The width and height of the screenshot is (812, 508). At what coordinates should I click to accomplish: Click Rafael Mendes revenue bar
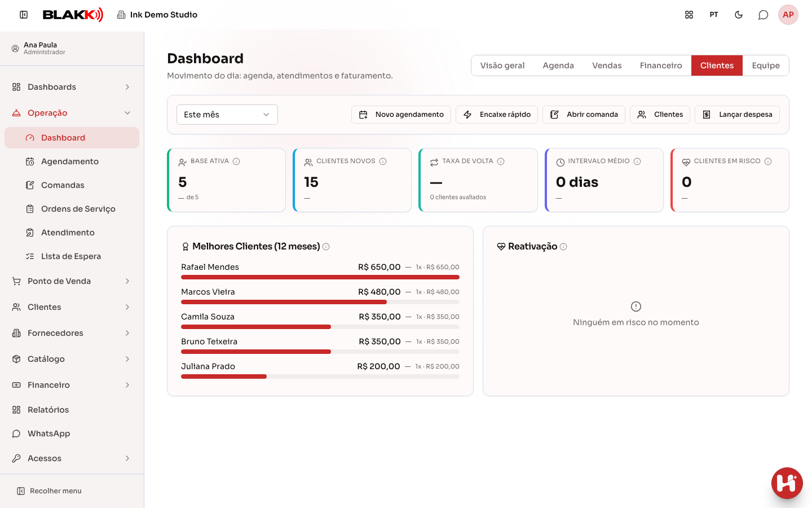click(x=320, y=277)
